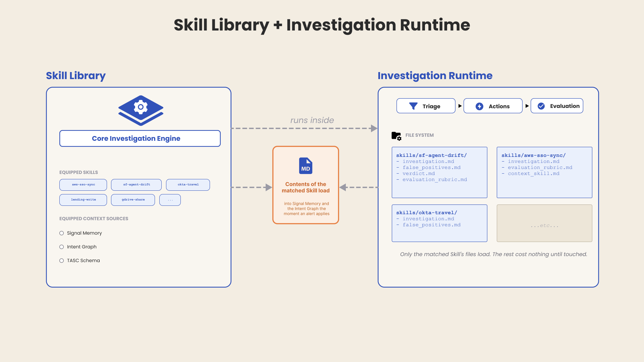
Task: Click the funnel icon in Triage
Action: tap(413, 106)
